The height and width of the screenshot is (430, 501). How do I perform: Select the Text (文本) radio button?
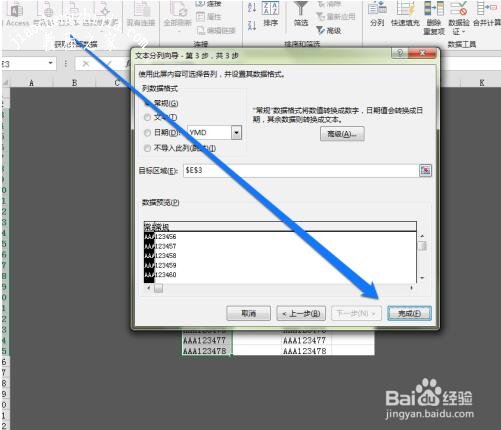coord(147,117)
